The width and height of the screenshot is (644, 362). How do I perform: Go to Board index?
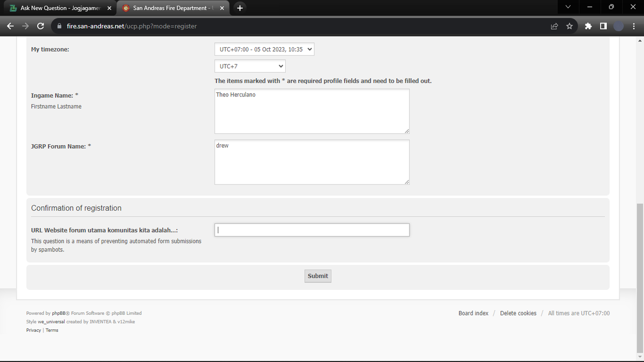point(473,313)
